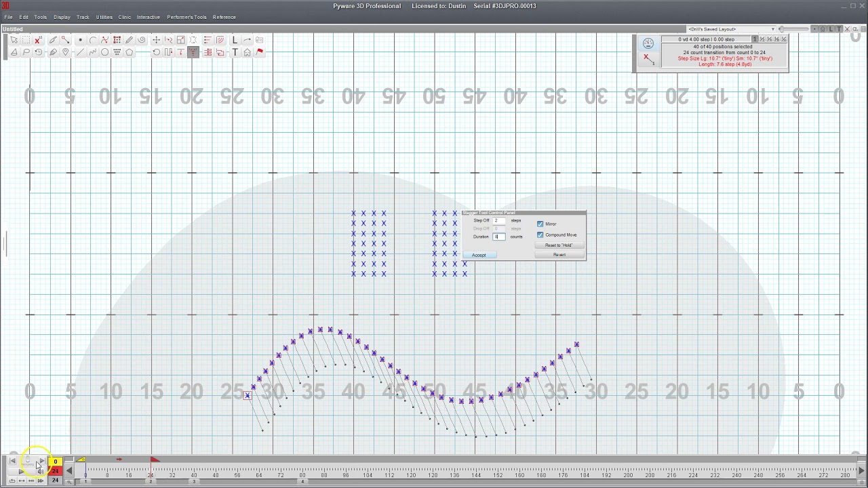Select the Circle drawing tool
The image size is (868, 488).
click(104, 52)
